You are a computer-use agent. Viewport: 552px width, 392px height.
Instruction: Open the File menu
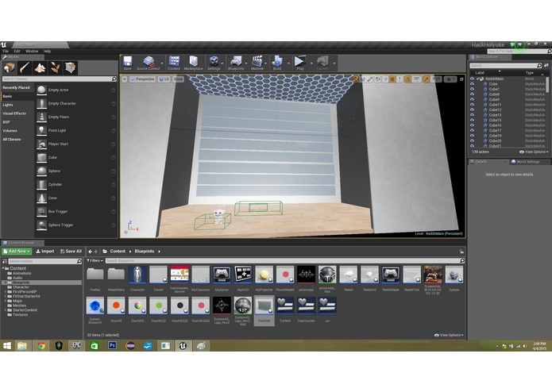pos(6,52)
